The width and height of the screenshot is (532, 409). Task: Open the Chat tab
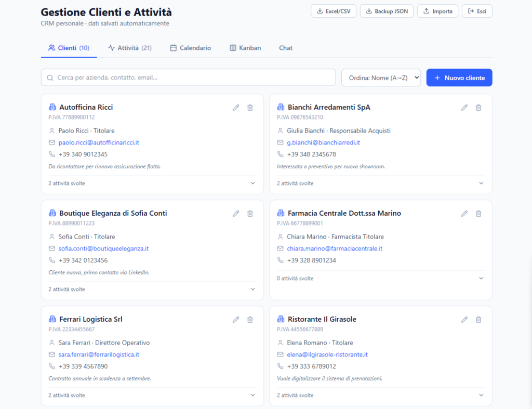pos(286,48)
